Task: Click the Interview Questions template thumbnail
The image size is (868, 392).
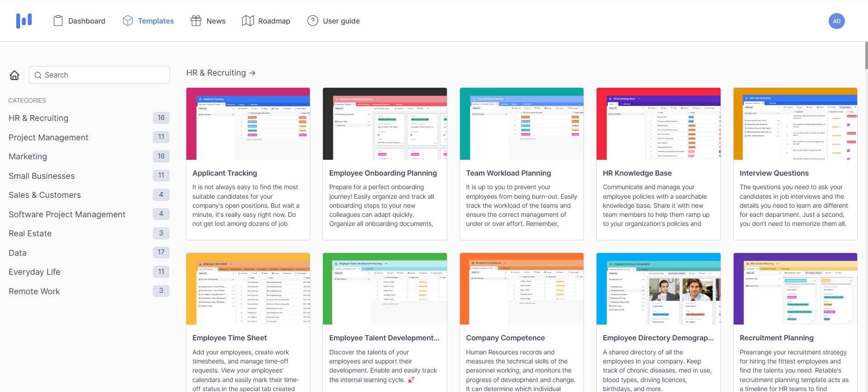Action: click(x=795, y=124)
